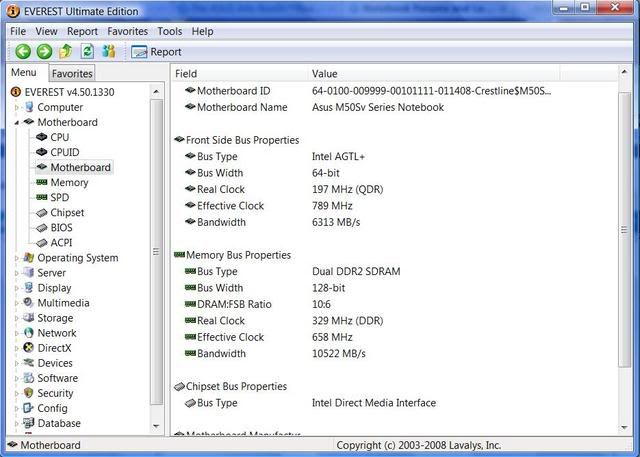This screenshot has height=457, width=640.
Task: Select the BIOS icon in tree
Action: click(42, 228)
